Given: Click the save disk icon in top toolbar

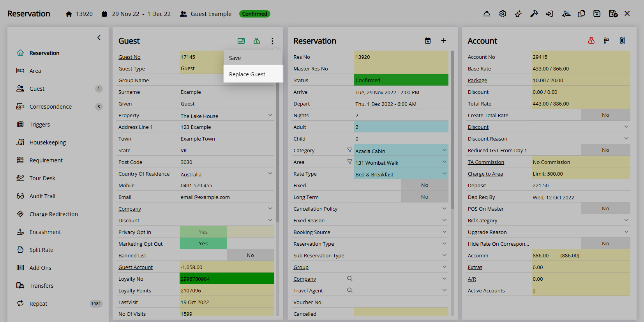Looking at the screenshot, I should 597,14.
